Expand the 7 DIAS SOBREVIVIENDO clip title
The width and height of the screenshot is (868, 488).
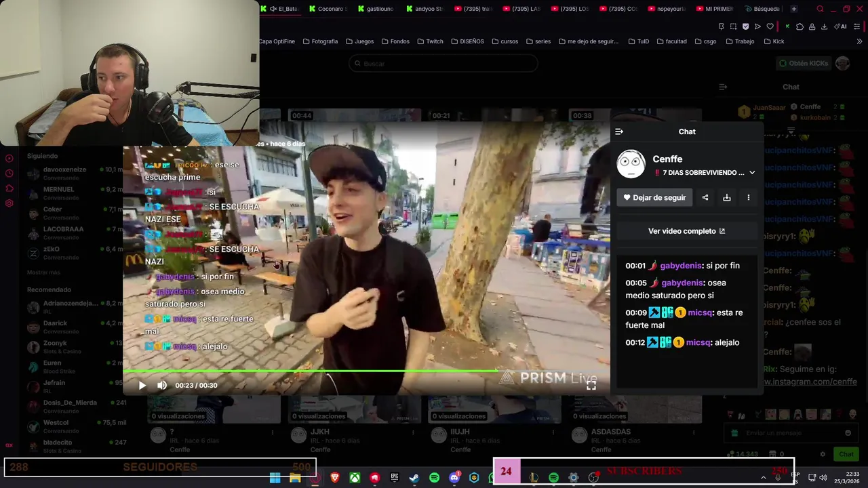752,173
